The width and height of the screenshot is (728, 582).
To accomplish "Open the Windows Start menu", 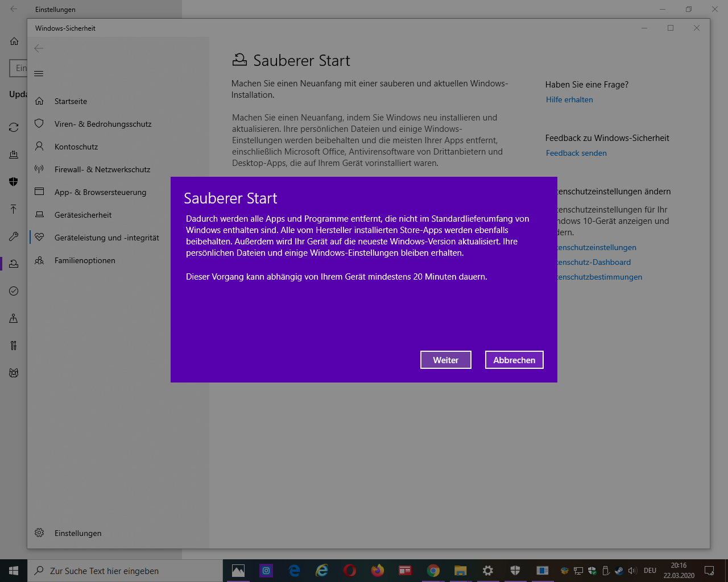I will pyautogui.click(x=14, y=571).
